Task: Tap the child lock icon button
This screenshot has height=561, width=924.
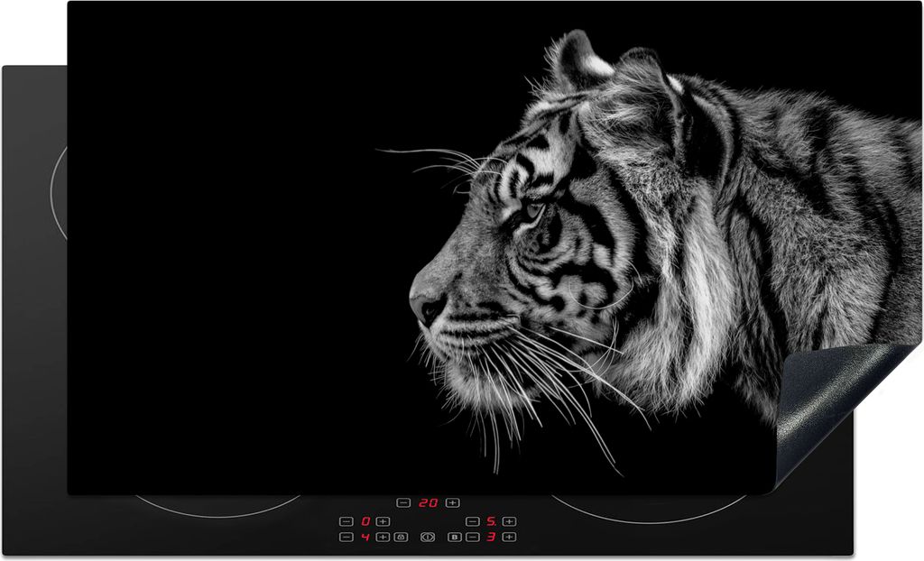Action: [402, 537]
